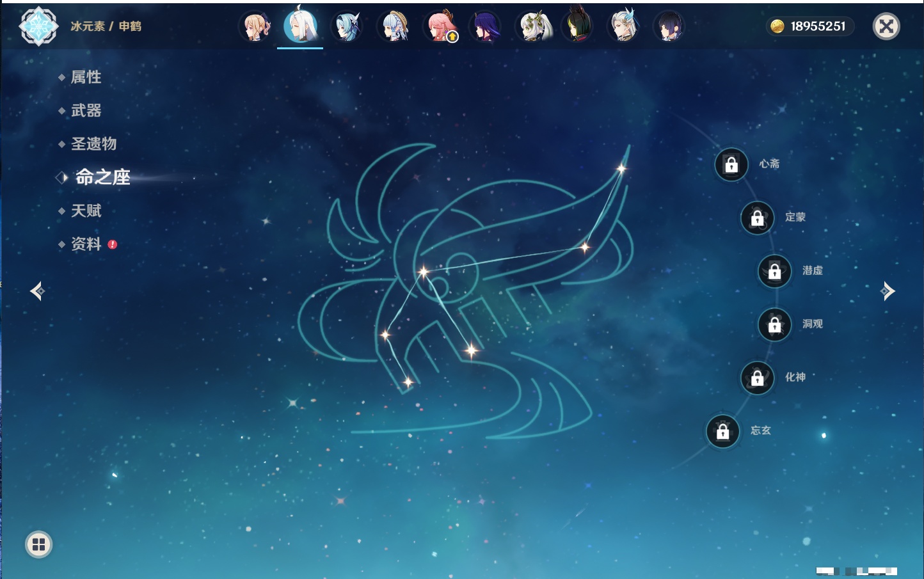Click the 冰元素 / 申鹤 title text
924x579 pixels.
click(x=106, y=26)
